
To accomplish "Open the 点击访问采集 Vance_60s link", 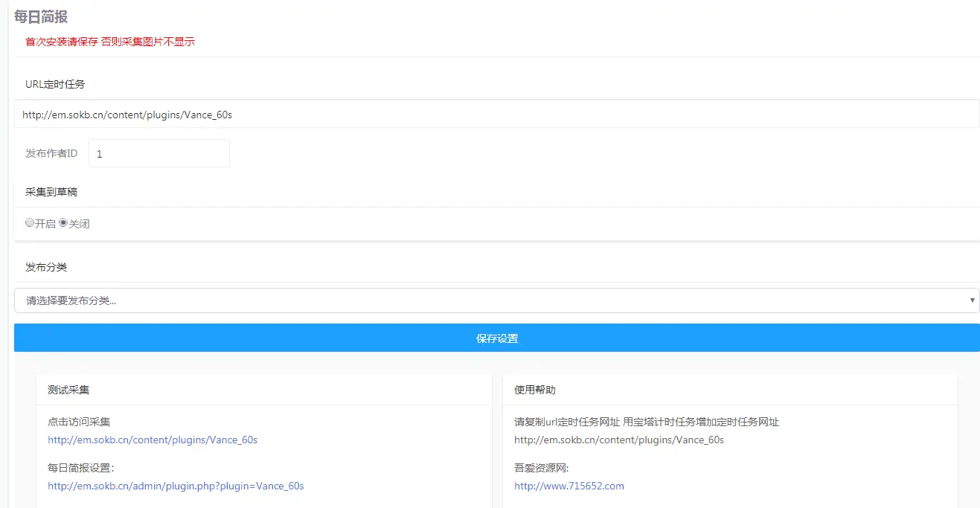I will point(153,440).
